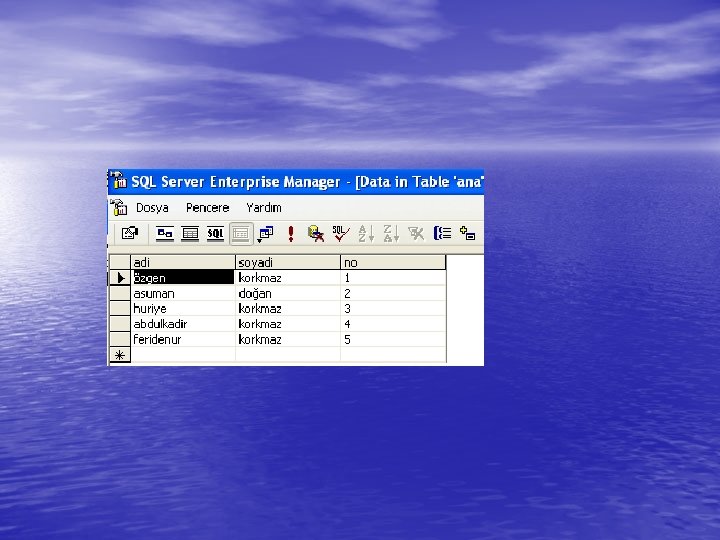Select the 'özgen' cell
The height and width of the screenshot is (540, 720).
(183, 278)
